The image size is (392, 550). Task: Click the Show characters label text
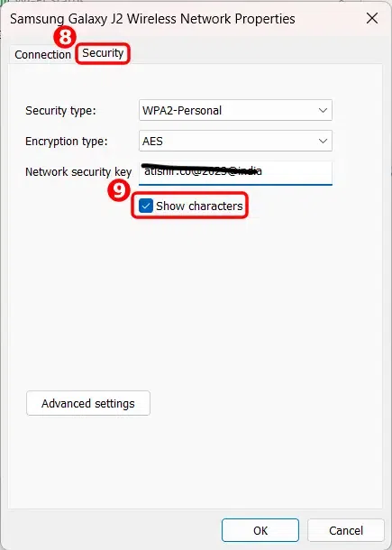199,206
